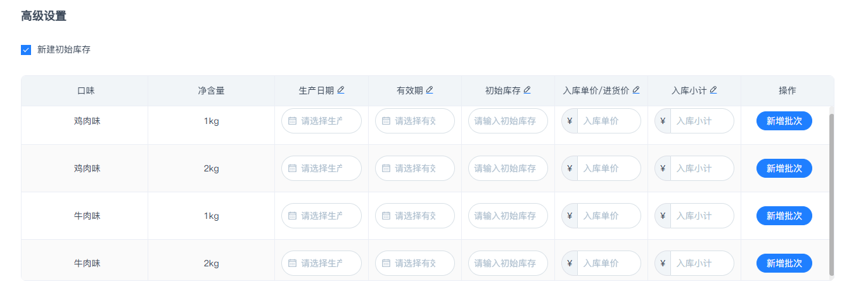Click calendar icon in 鸡肉味 1kg 生产日期 field
This screenshot has width=868, height=291.
[292, 121]
